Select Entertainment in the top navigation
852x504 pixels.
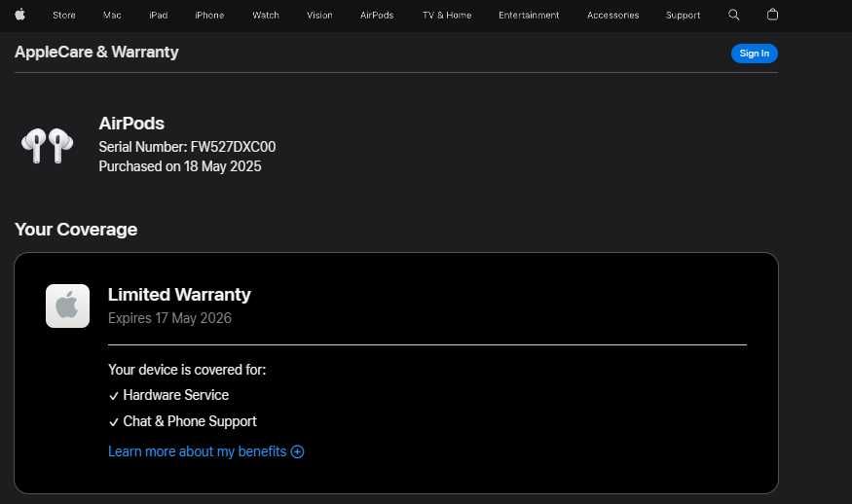(x=529, y=16)
